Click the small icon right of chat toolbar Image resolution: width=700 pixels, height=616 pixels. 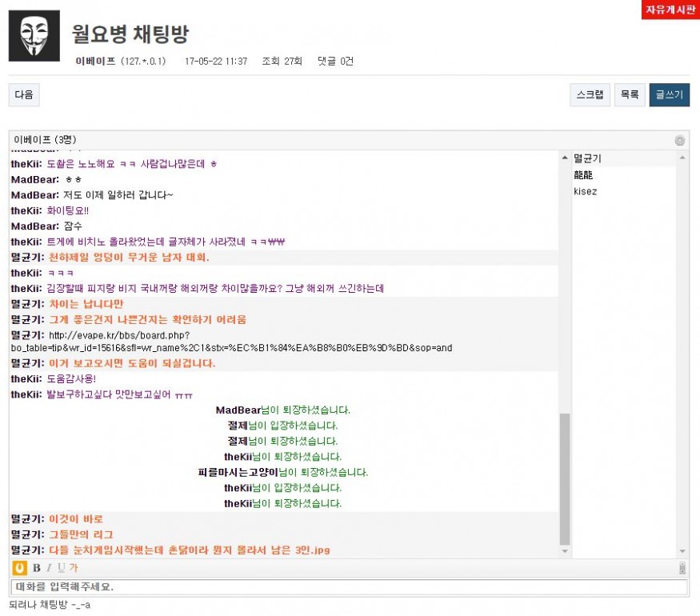click(x=682, y=568)
